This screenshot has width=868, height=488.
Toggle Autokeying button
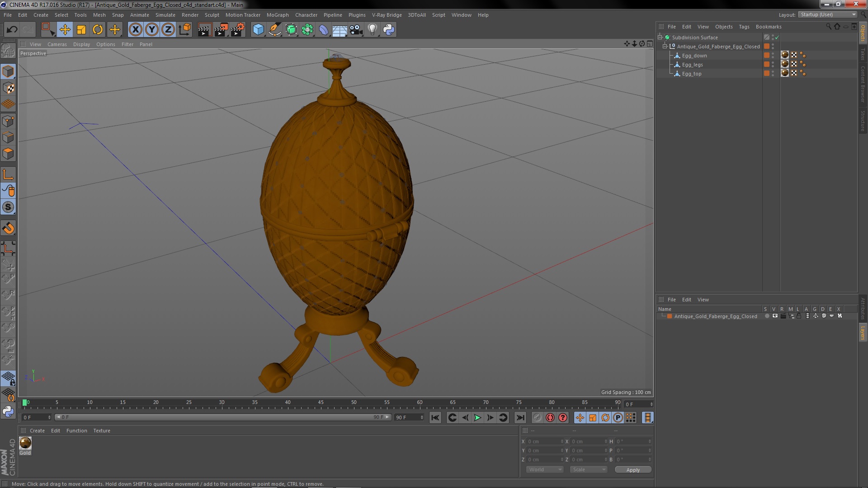tap(550, 418)
